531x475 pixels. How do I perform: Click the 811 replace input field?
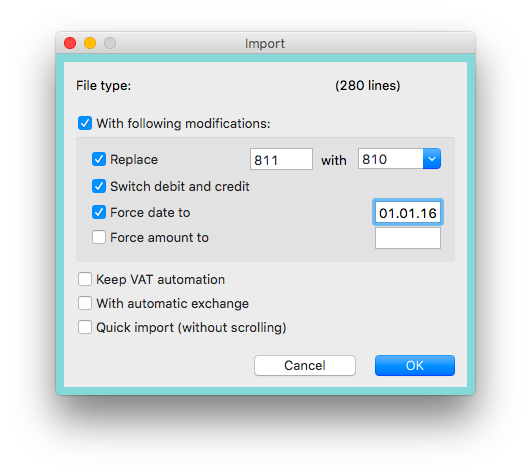281,159
